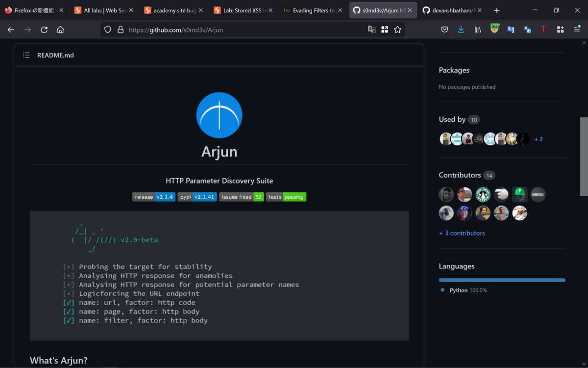This screenshot has width=588, height=368.
Task: Switch to All labs Web Security tab
Action: (x=104, y=10)
